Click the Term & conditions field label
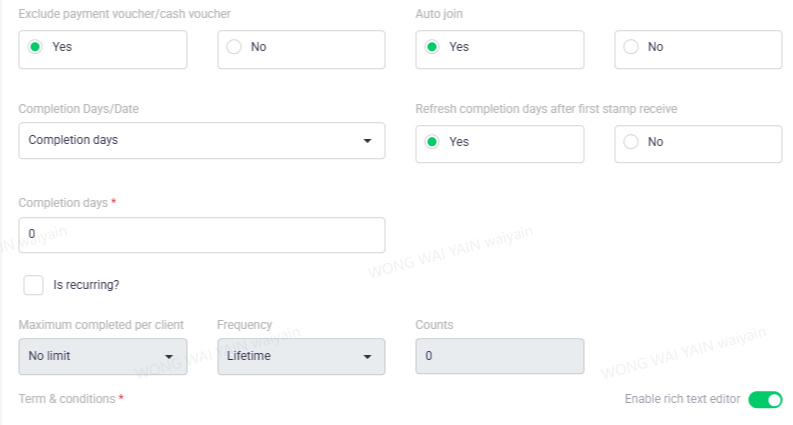Image resolution: width=793 pixels, height=425 pixels. tap(66, 399)
